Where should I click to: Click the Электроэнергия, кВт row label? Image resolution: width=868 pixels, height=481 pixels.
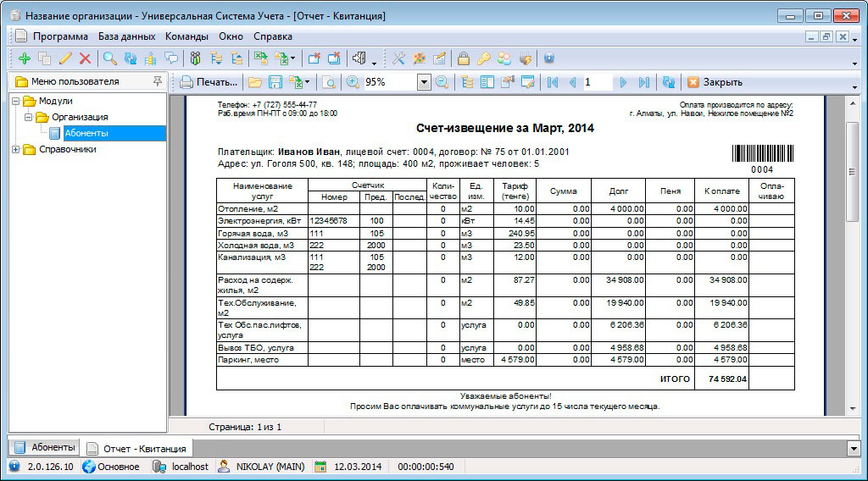click(x=259, y=221)
